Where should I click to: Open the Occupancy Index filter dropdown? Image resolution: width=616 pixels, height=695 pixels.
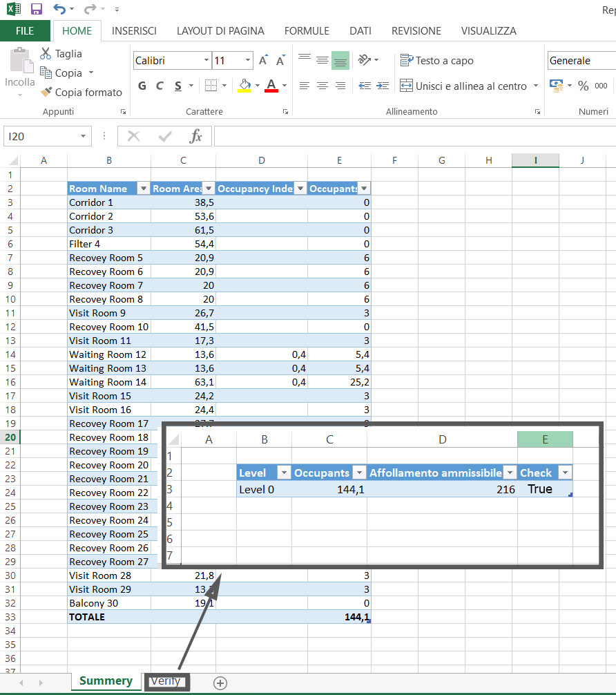(300, 189)
